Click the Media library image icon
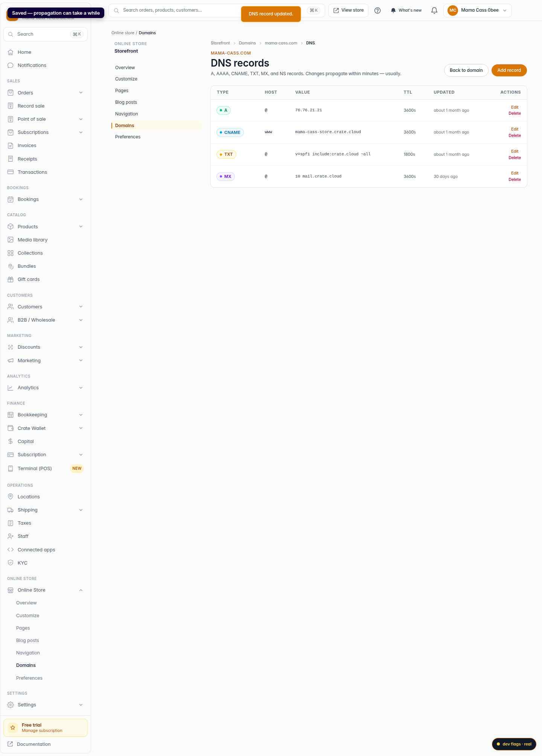Viewport: 542px width, 756px height. [11, 240]
